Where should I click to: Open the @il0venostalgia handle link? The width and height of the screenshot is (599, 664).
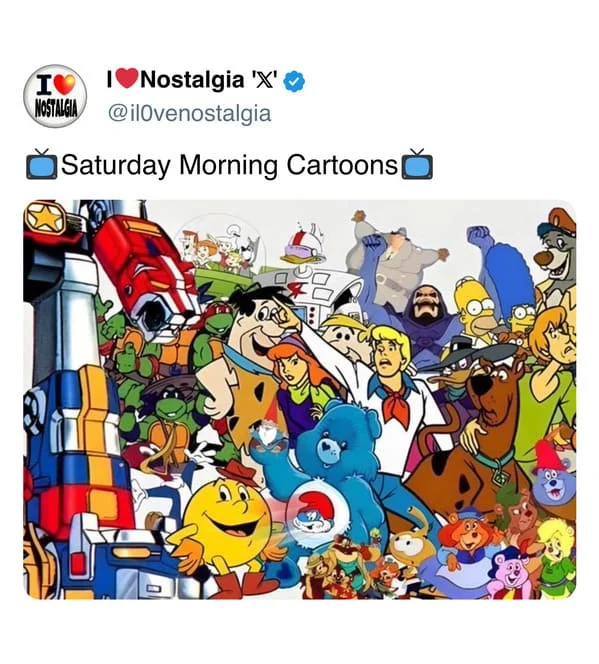tap(190, 113)
